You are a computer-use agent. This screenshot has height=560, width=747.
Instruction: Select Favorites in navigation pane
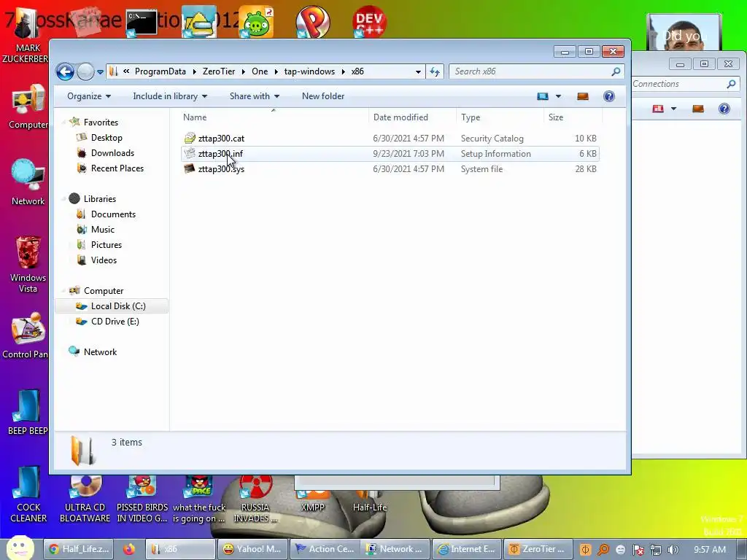pos(101,122)
